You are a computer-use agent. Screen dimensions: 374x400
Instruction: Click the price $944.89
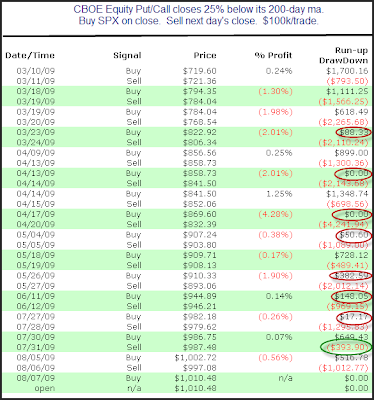pyautogui.click(x=200, y=296)
